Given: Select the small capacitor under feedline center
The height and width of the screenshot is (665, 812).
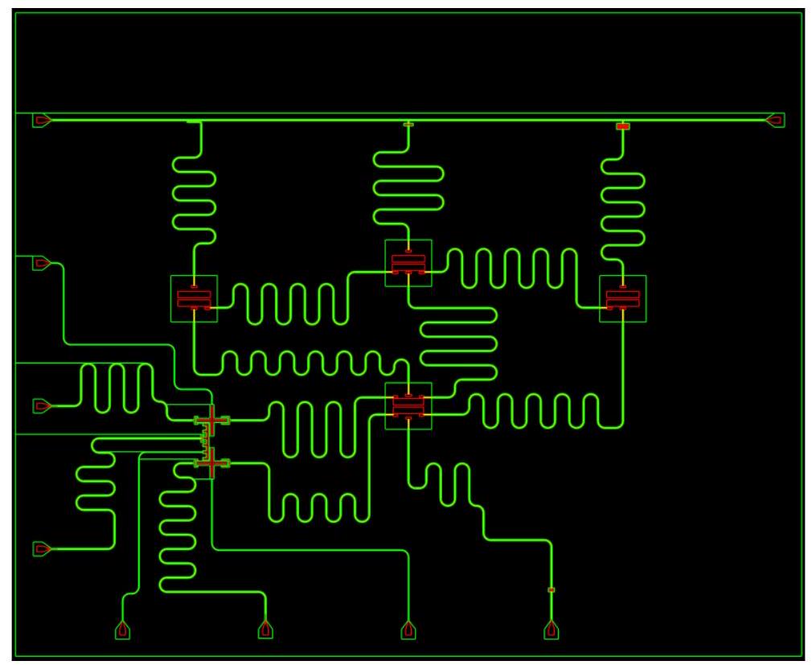Looking at the screenshot, I should point(408,125).
